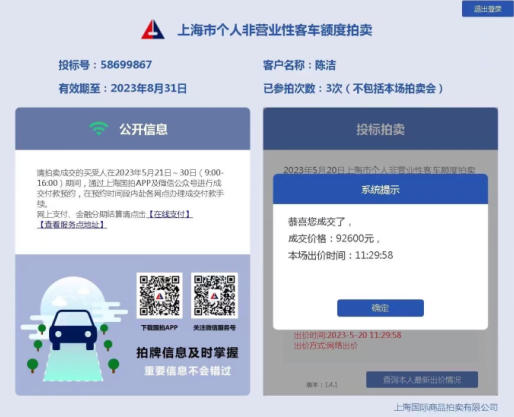Screen dimensions: 514x417
Task: Confirm the dialog with 确定 button
Action: coord(380,308)
